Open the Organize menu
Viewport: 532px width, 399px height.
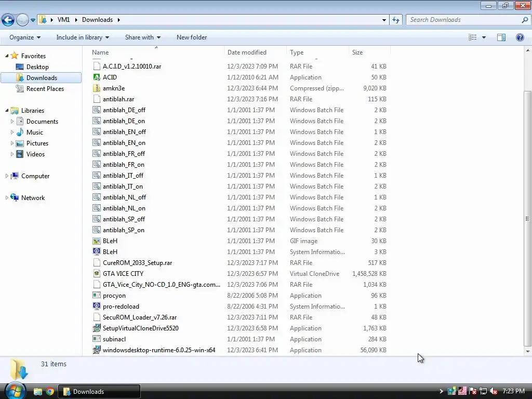[25, 37]
